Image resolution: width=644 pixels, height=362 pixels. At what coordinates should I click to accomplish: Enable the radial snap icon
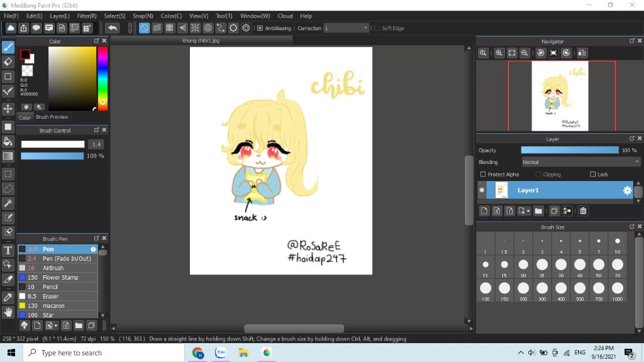[195, 28]
